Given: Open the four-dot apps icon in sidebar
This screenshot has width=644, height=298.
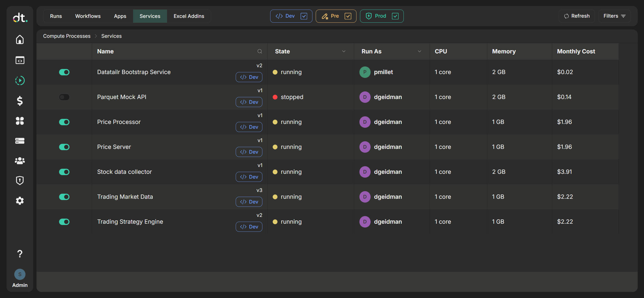Looking at the screenshot, I should click(x=20, y=121).
